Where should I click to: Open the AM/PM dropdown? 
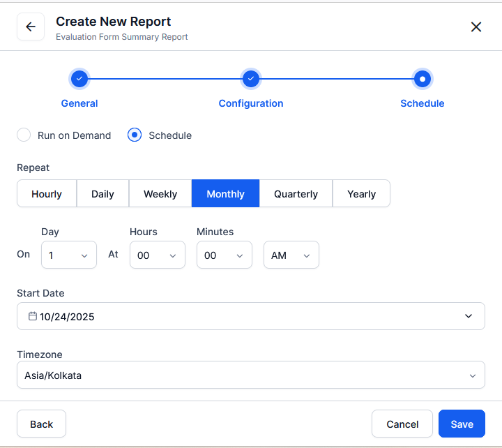coord(291,255)
